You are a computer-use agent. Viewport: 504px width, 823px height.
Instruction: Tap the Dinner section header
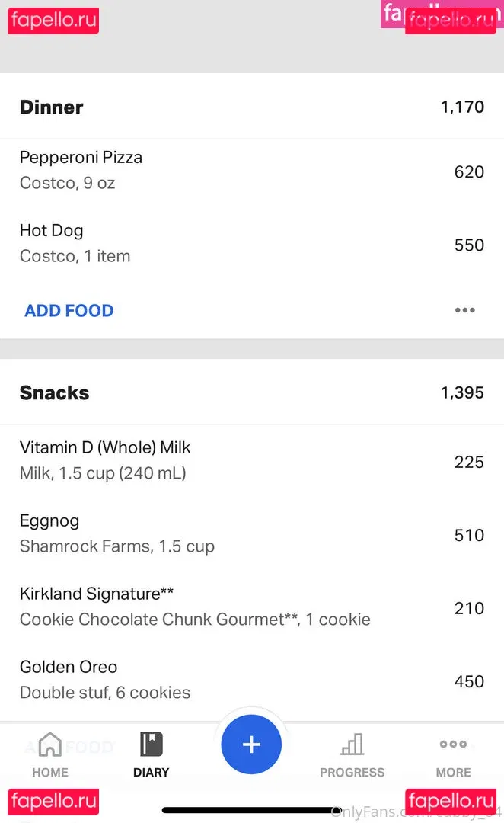52,107
